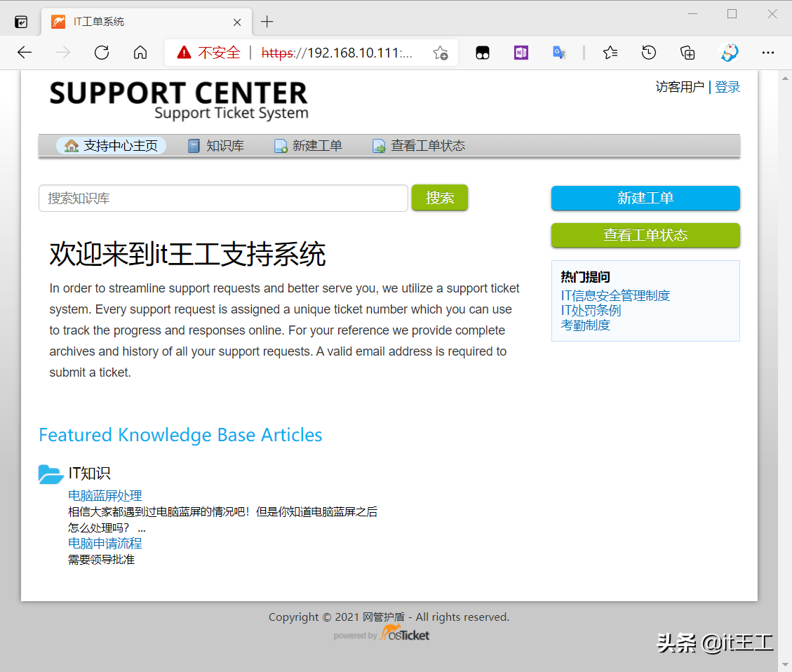Screen dimensions: 792x672
Task: Maximize the browser window
Action: click(x=732, y=14)
